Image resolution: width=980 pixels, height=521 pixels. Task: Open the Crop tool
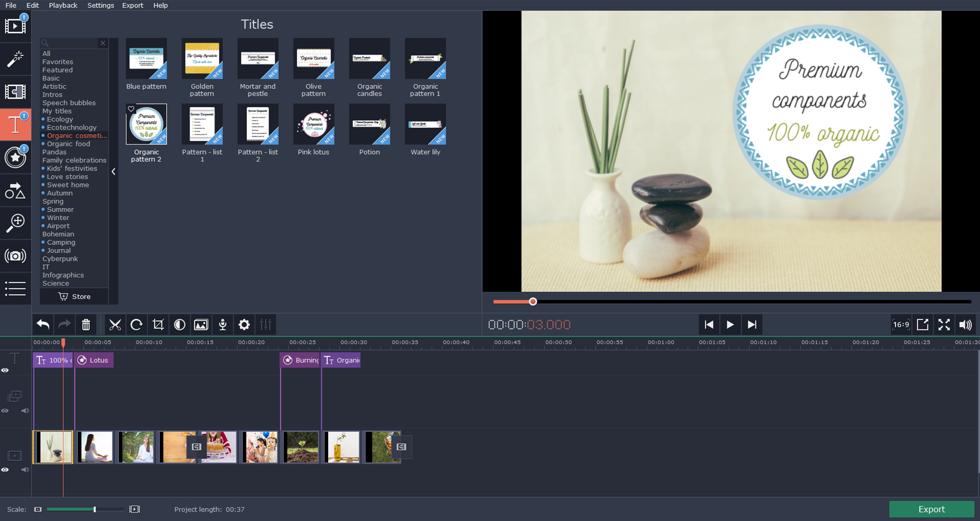(x=158, y=324)
